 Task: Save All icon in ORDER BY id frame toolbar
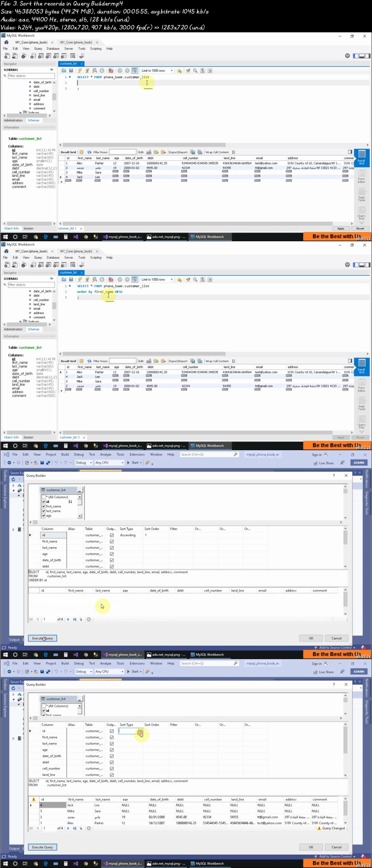[x=48, y=463]
